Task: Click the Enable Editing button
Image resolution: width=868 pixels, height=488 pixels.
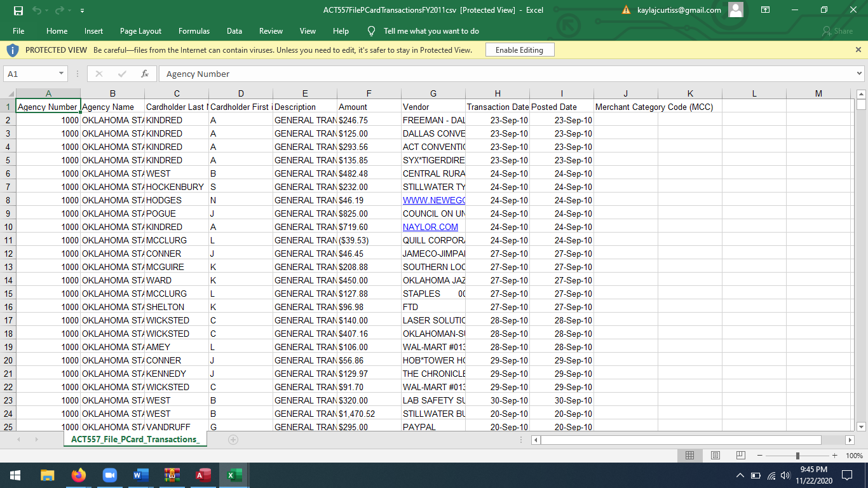Action: 519,49
